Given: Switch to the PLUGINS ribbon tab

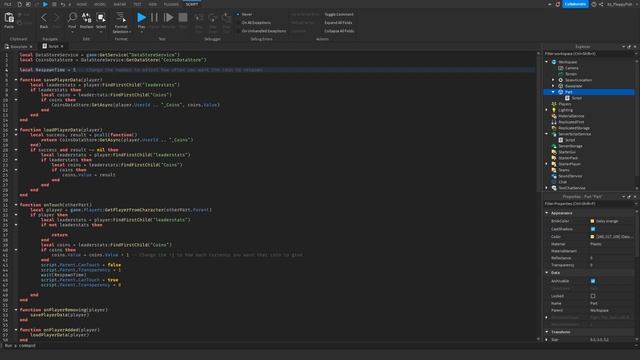Looking at the screenshot, I should click(x=171, y=4).
